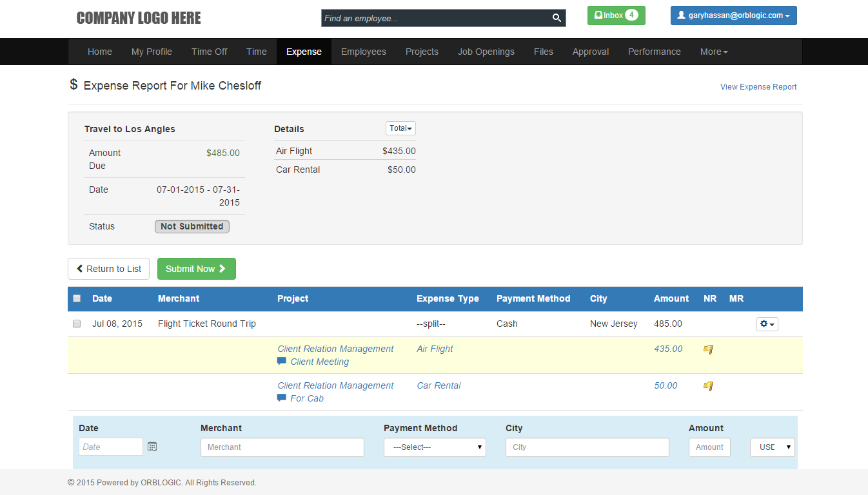Image resolution: width=868 pixels, height=495 pixels.
Task: Toggle the select-all checkbox in table header
Action: coord(77,298)
